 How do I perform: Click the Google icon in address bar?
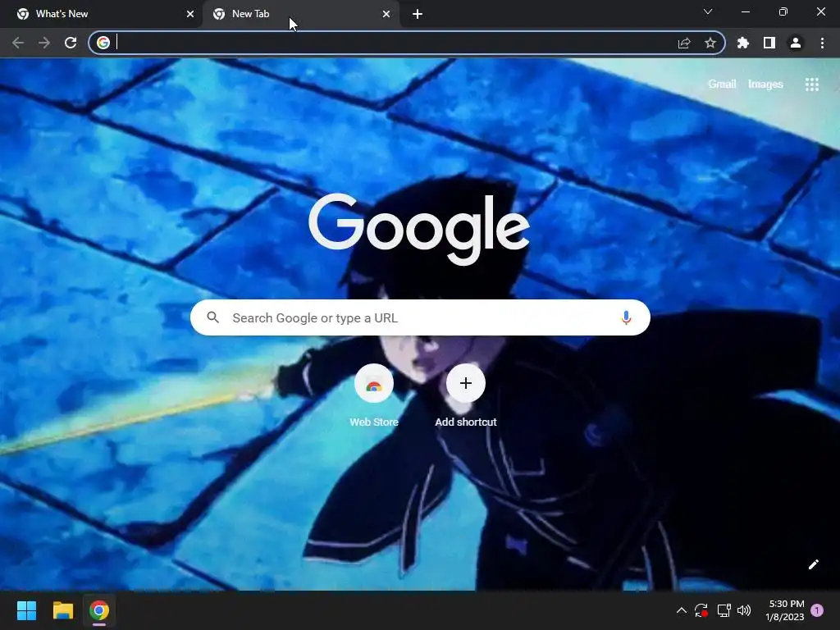click(x=103, y=43)
